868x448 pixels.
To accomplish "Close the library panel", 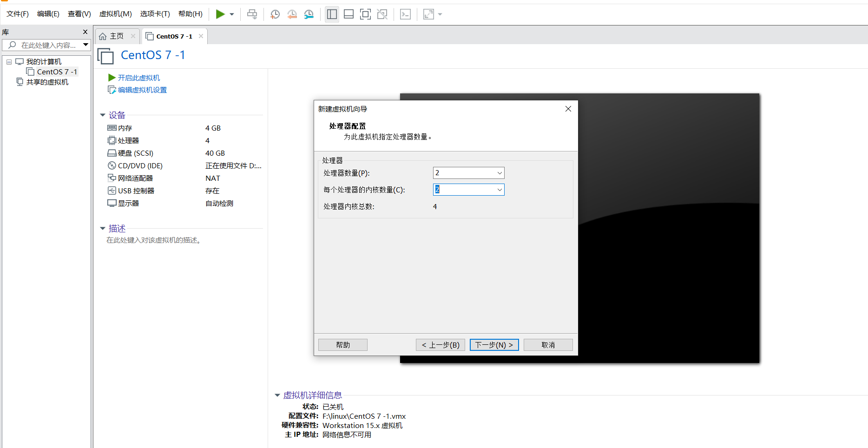I will coord(85,32).
